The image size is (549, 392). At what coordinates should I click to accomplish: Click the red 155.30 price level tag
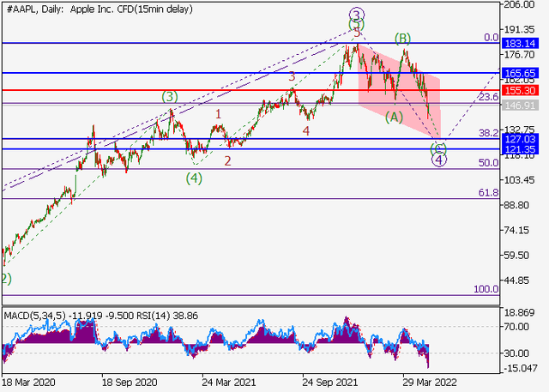522,90
